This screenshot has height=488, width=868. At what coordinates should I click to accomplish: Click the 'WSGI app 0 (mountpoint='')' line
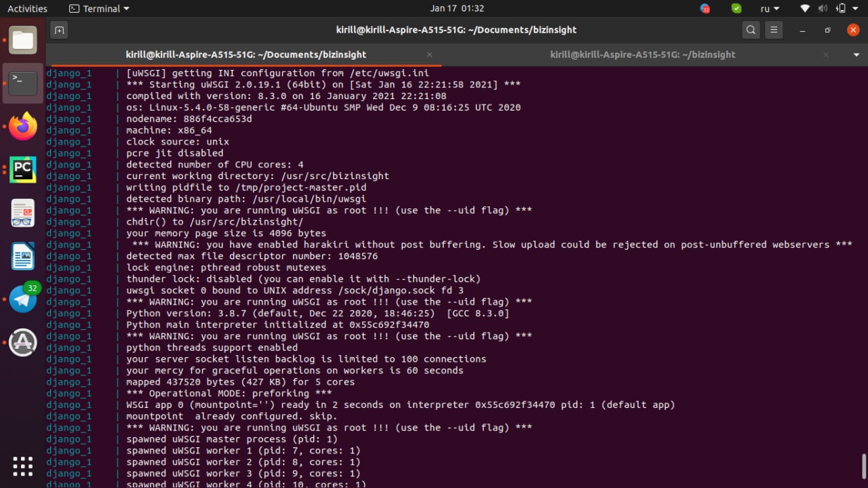401,405
